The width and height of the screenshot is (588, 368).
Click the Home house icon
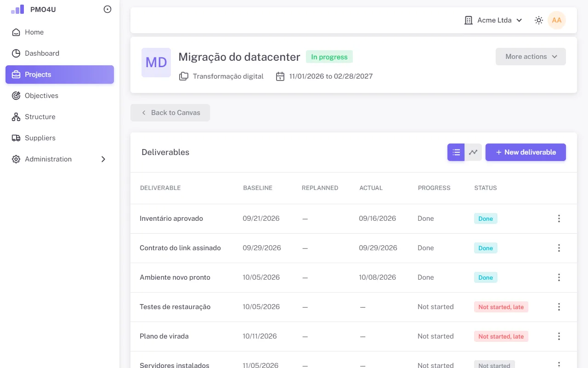16,32
